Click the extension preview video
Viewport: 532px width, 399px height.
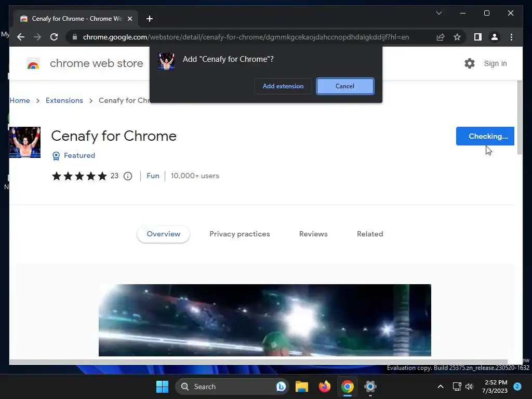coord(264,320)
